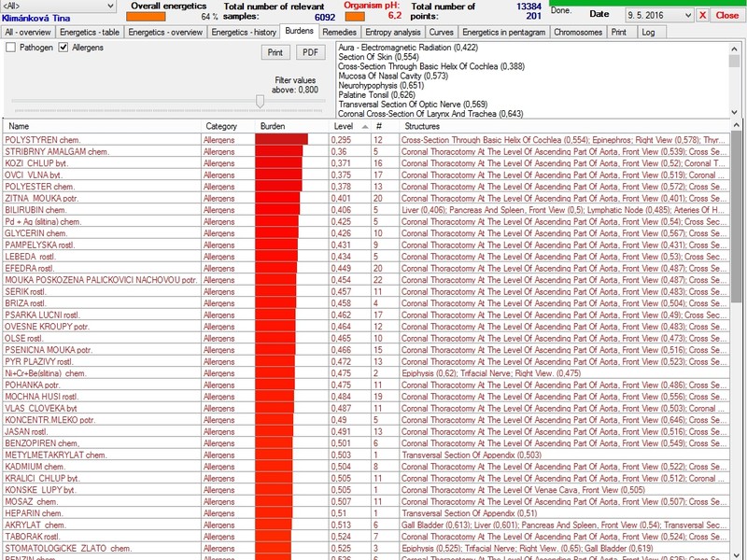Click the structures list scroll-down arrow
The height and width of the screenshot is (560, 747).
[734, 112]
